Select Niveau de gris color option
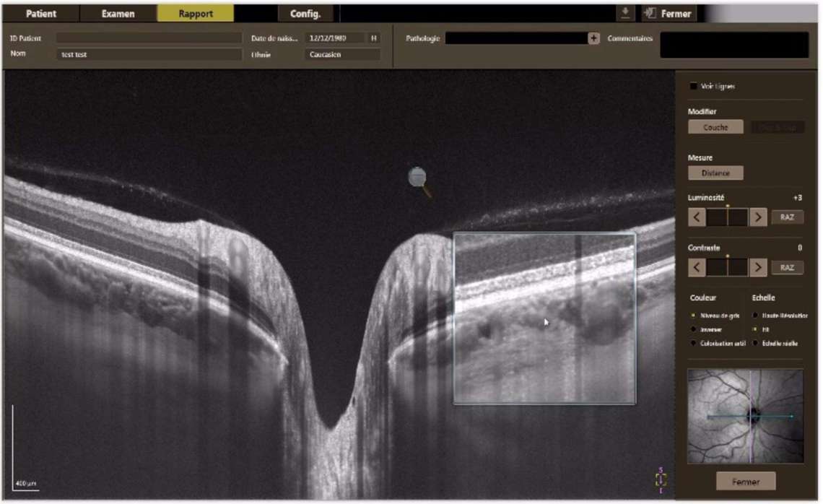The image size is (823, 504). 694,316
